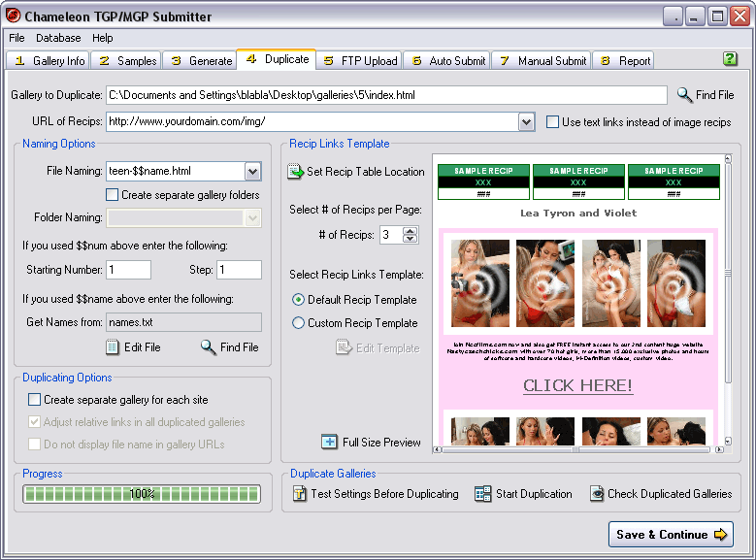Click the Edit File notepad icon
Image resolution: width=756 pixels, height=560 pixels.
113,347
